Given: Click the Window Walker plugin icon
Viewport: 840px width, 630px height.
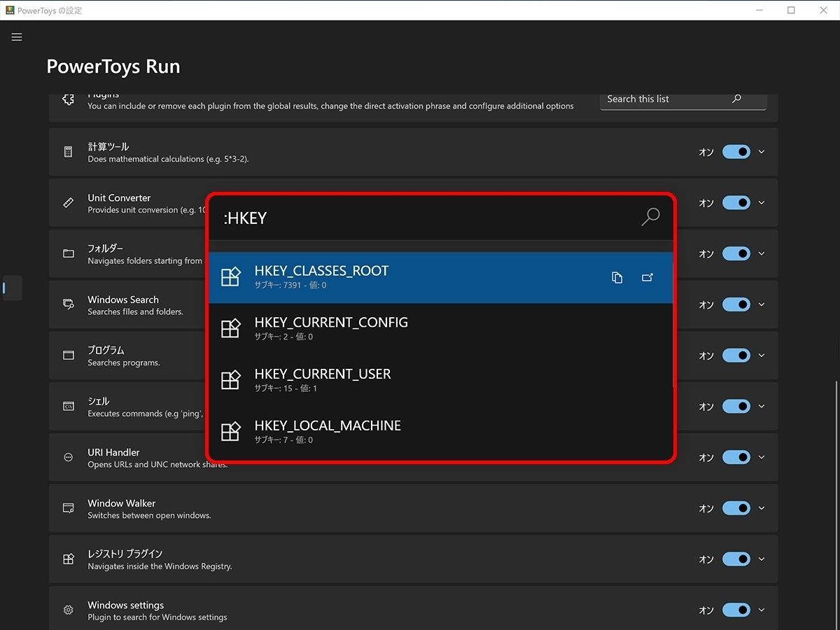Looking at the screenshot, I should (68, 508).
